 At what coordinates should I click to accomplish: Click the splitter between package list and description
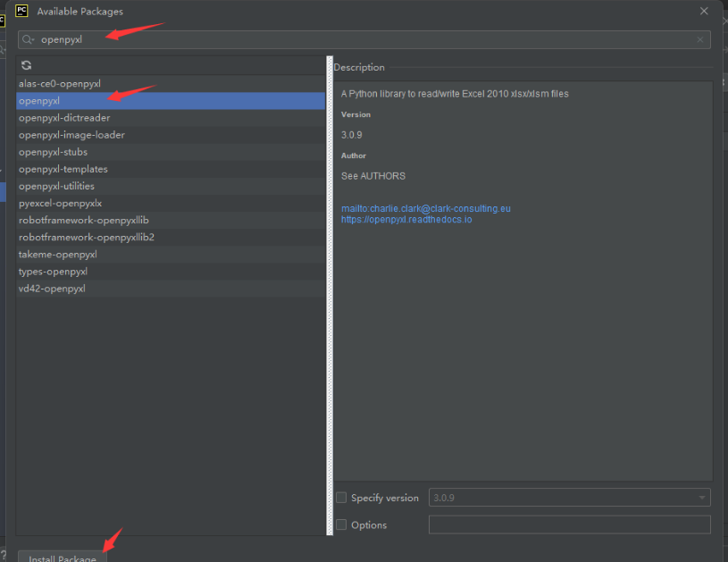tap(330, 296)
